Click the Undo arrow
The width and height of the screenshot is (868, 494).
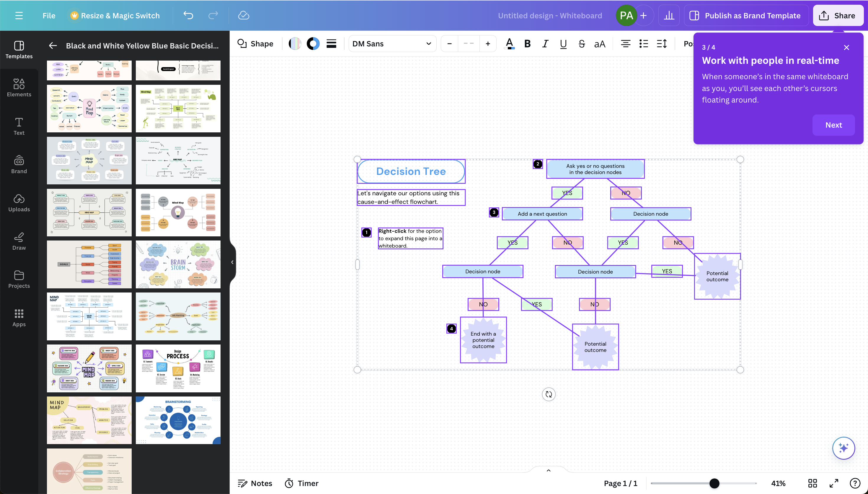pos(188,15)
